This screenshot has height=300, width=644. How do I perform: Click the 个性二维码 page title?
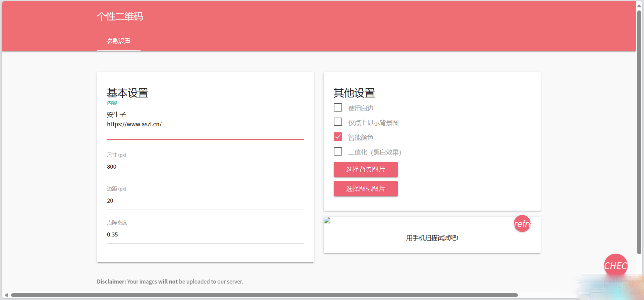click(x=120, y=16)
